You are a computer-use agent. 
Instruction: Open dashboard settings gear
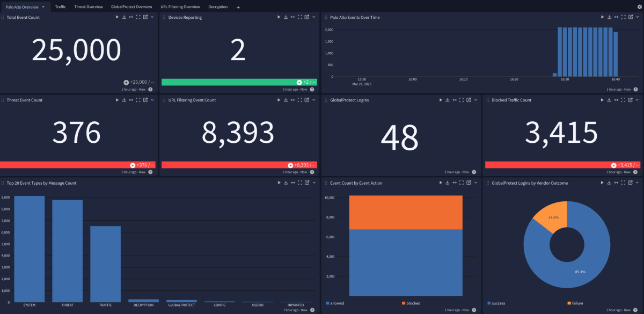click(639, 7)
